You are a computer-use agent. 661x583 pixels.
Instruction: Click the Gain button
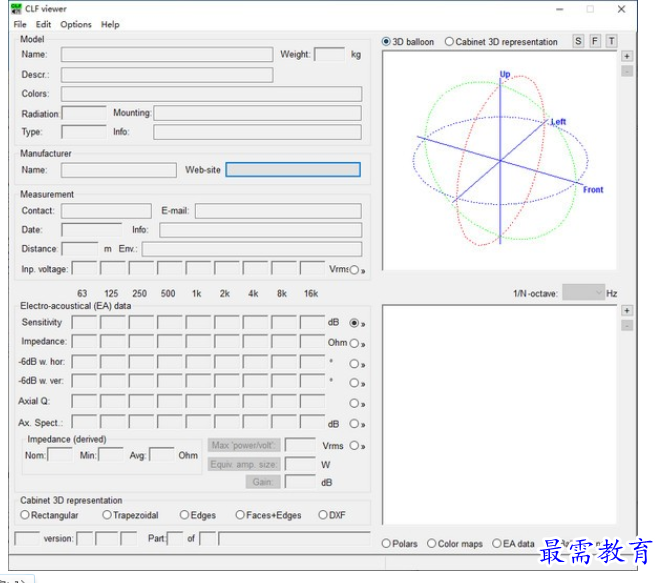262,482
